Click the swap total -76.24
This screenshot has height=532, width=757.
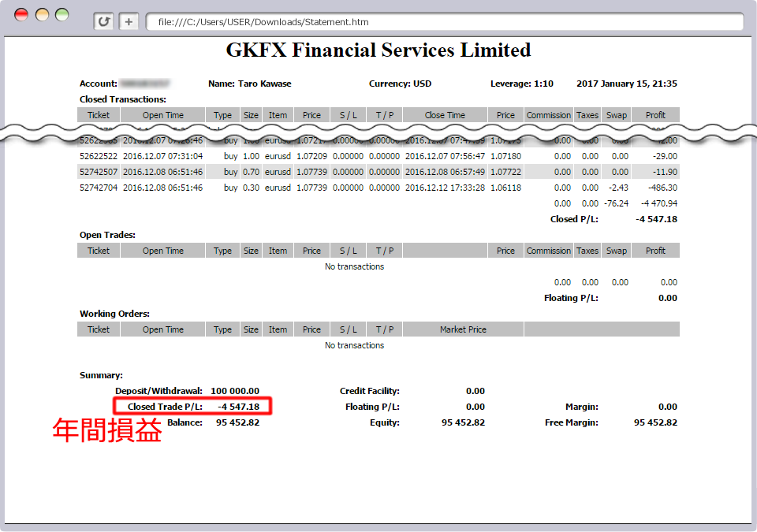pos(616,203)
